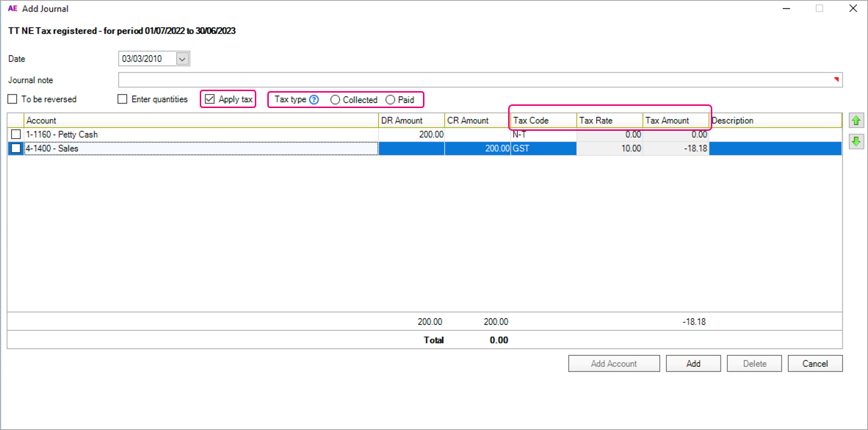The height and width of the screenshot is (430, 868).
Task: Select the Collected tax type radio button
Action: point(336,100)
